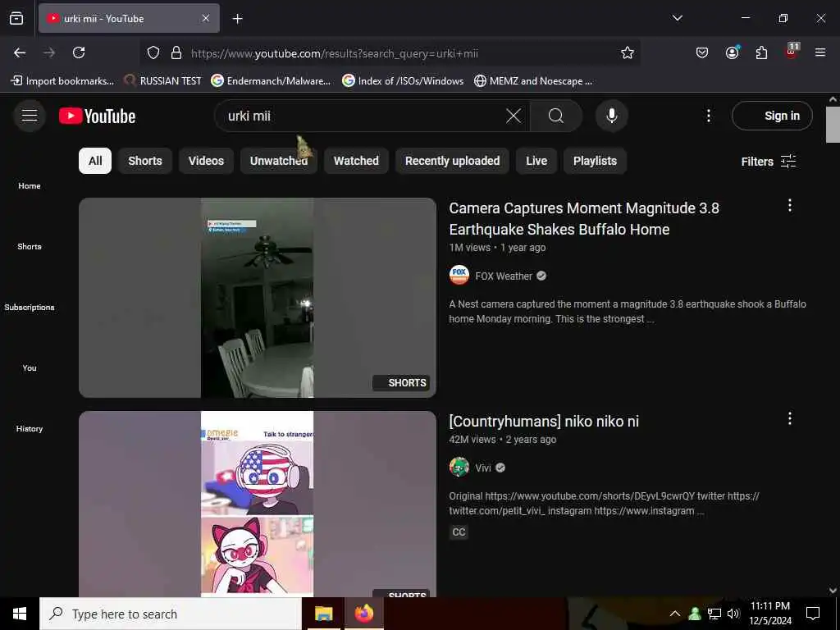This screenshot has width=840, height=630.
Task: Open the uBlock extension with badge 11
Action: [792, 52]
